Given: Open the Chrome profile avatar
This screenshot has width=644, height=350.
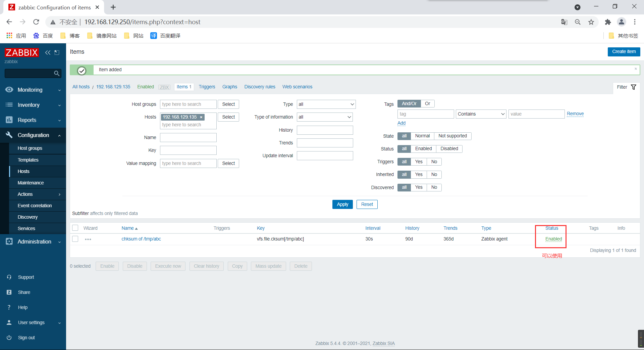Looking at the screenshot, I should [x=622, y=22].
